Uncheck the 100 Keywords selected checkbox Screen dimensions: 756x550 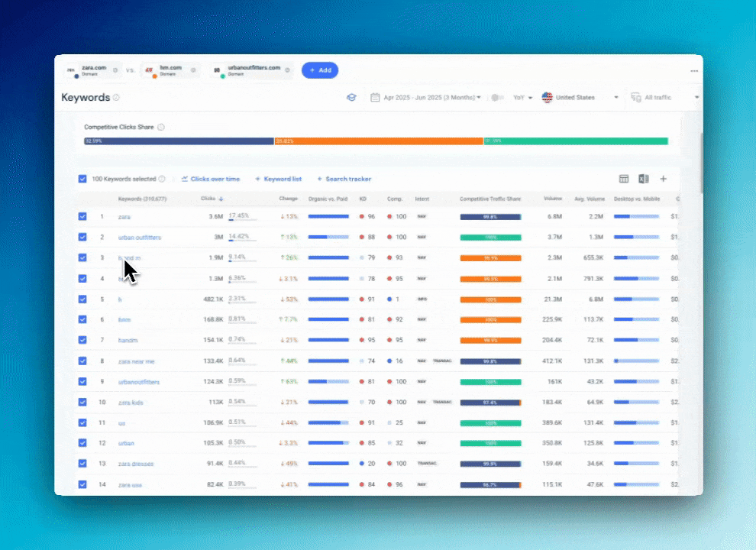click(x=82, y=179)
